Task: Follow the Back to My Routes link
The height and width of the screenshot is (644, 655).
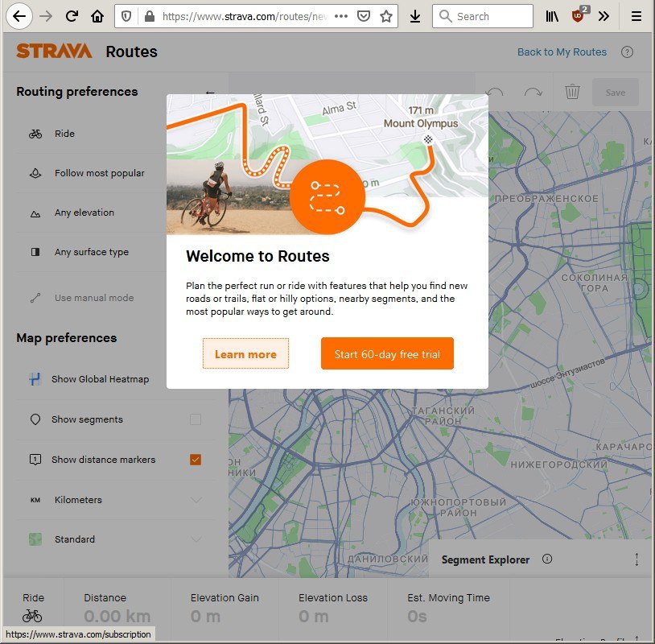Action: 562,52
